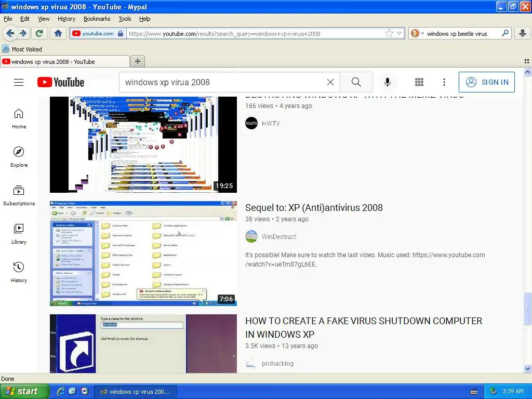The width and height of the screenshot is (532, 399).
Task: Click the YouTube logo
Action: [61, 82]
